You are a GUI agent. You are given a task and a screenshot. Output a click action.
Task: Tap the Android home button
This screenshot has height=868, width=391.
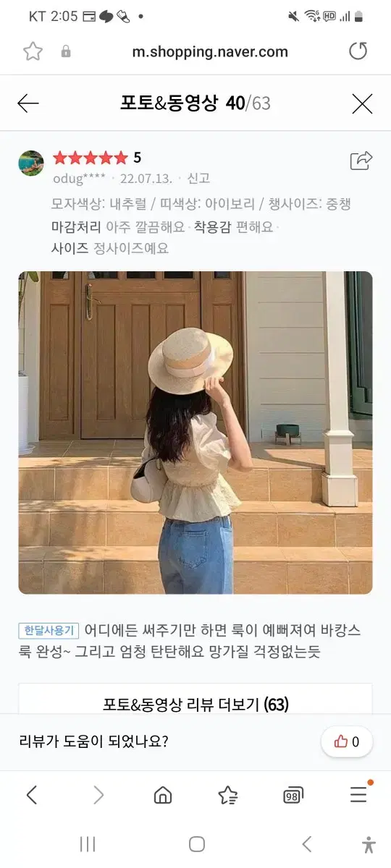[196, 844]
